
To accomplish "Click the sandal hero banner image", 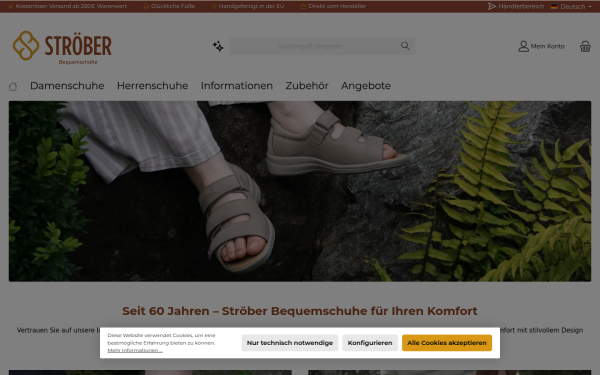I will click(x=300, y=191).
